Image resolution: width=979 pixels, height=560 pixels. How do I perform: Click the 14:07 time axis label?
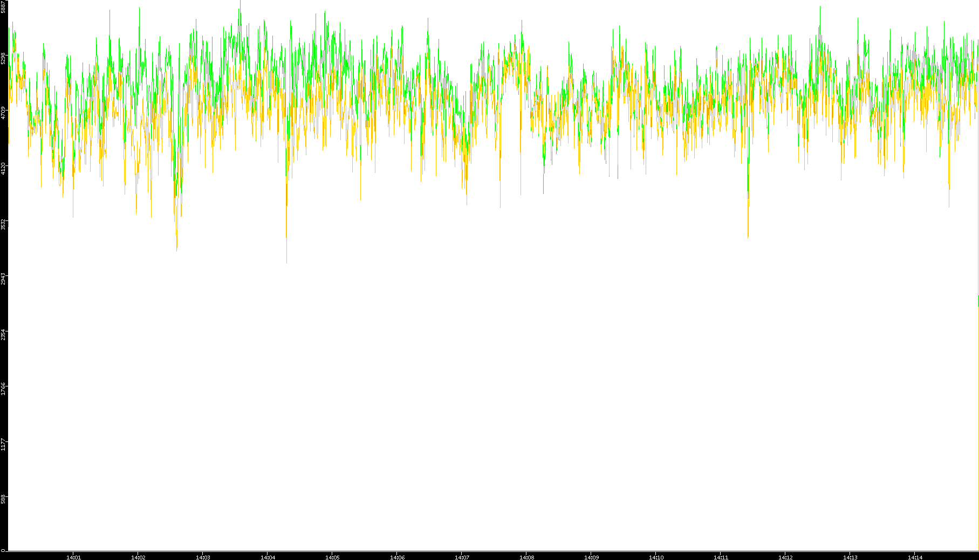(x=462, y=557)
